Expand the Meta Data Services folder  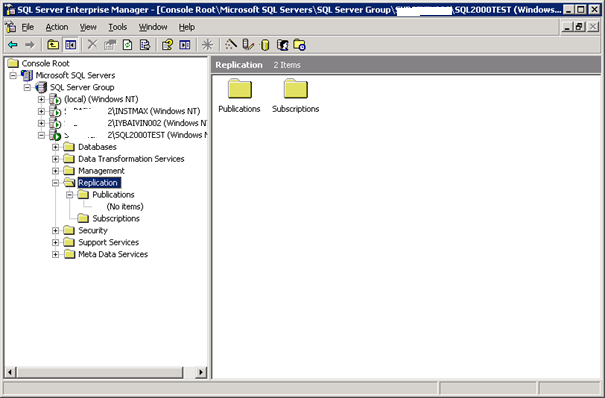(56, 255)
